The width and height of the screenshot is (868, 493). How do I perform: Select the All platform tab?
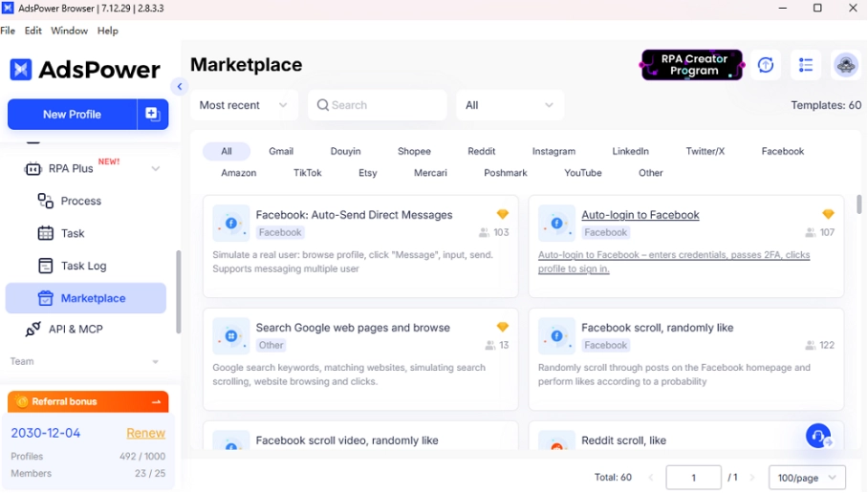(227, 151)
